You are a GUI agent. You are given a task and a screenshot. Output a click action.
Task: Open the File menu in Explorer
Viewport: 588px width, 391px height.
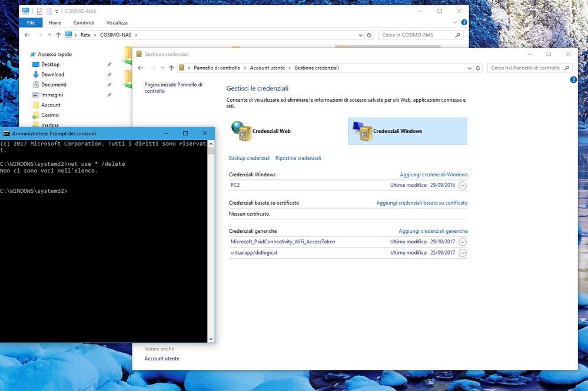click(x=31, y=22)
